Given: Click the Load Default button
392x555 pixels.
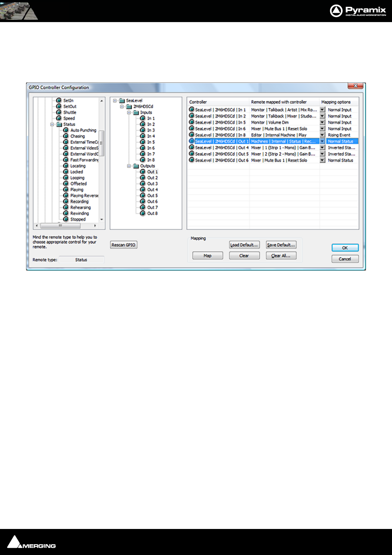Looking at the screenshot, I should [x=244, y=245].
